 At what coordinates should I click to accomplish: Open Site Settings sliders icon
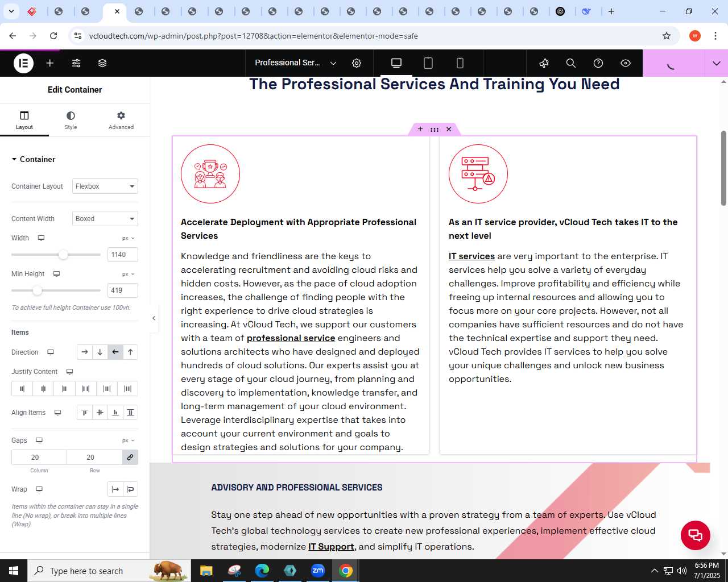(x=76, y=63)
